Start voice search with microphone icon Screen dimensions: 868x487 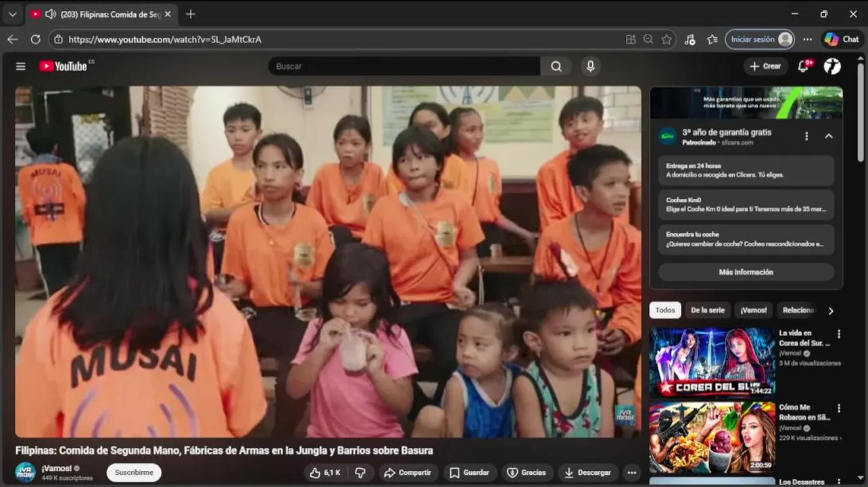coord(590,66)
